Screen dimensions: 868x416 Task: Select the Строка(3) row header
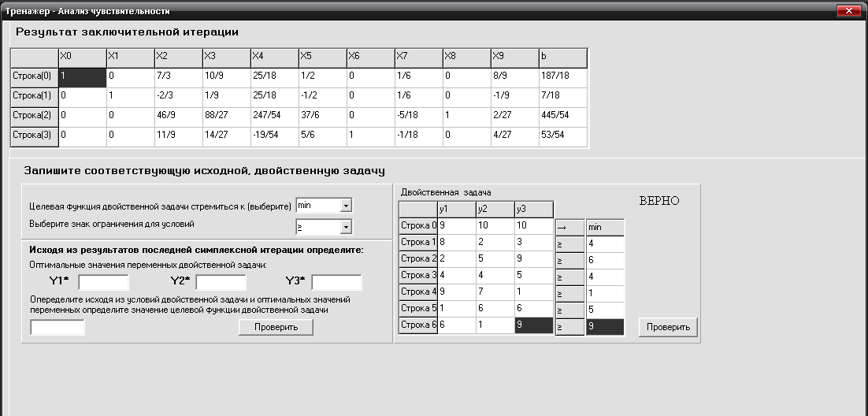[x=35, y=137]
